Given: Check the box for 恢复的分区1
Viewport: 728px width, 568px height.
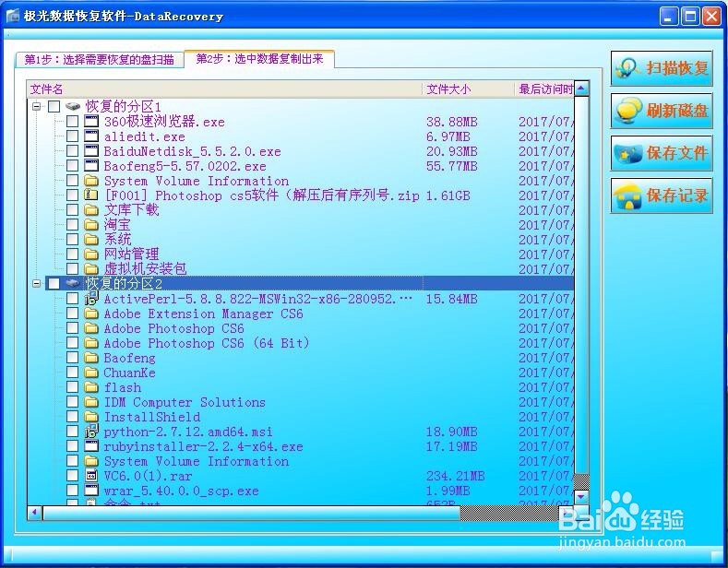Looking at the screenshot, I should pos(54,106).
